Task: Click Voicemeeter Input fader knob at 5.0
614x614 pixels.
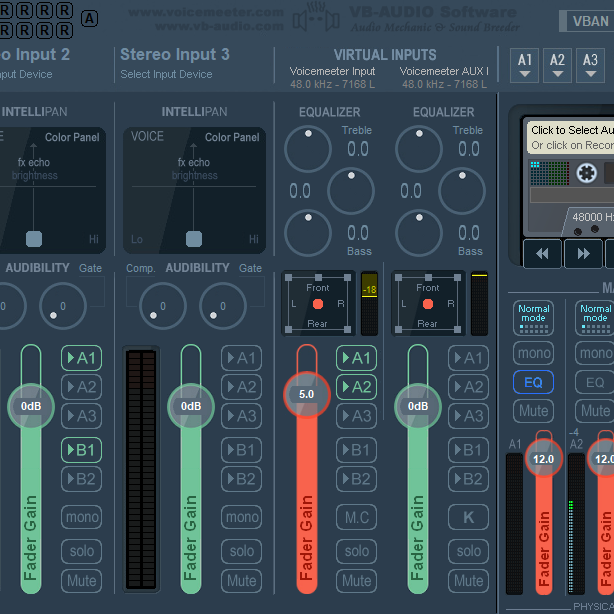Action: pos(307,394)
